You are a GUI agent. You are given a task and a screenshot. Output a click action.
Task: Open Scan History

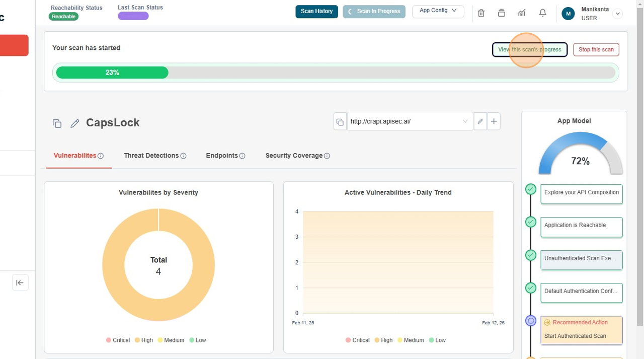click(316, 11)
